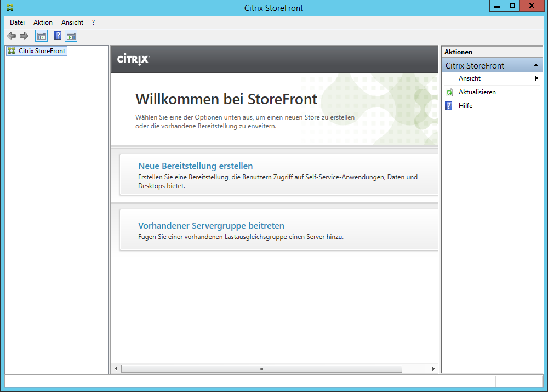Click the Citrix logo in header
Image resolution: width=548 pixels, height=392 pixels.
[x=133, y=59]
